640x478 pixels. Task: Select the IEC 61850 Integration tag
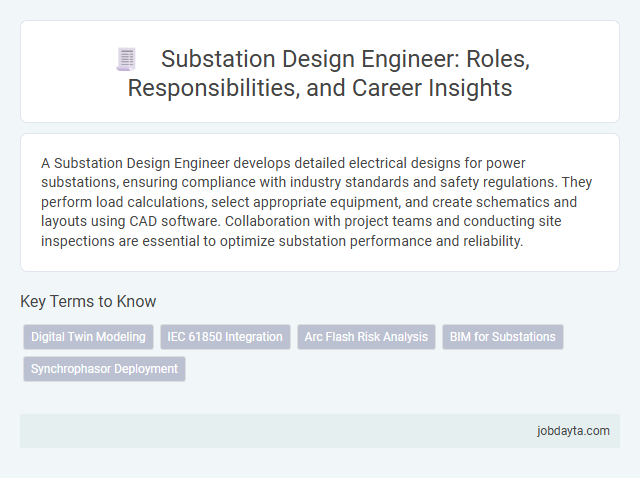tap(225, 337)
